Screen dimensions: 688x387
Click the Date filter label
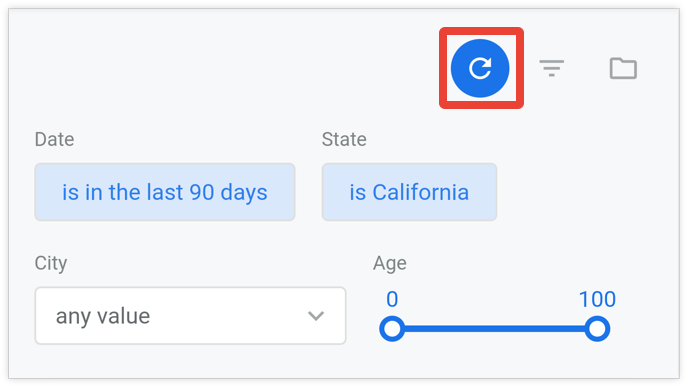tap(54, 139)
